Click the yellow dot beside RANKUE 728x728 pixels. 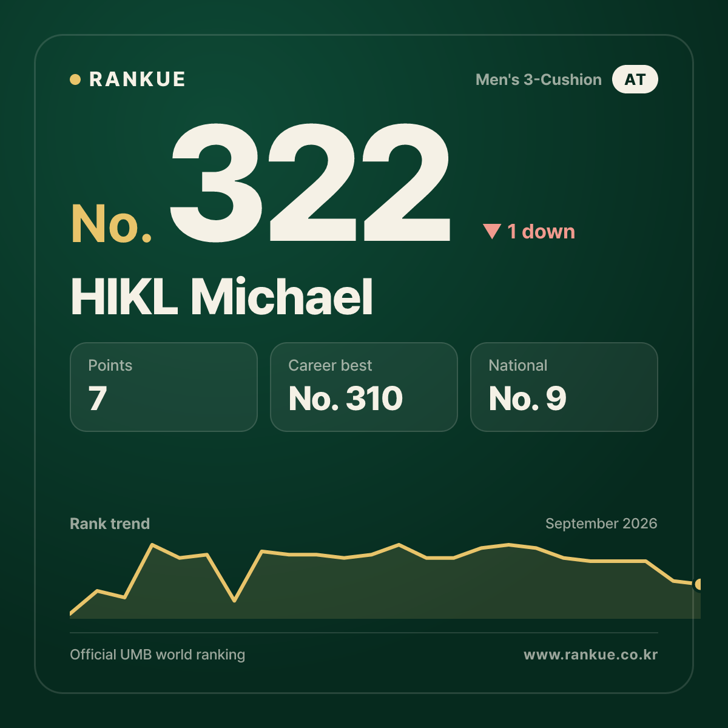tap(75, 79)
